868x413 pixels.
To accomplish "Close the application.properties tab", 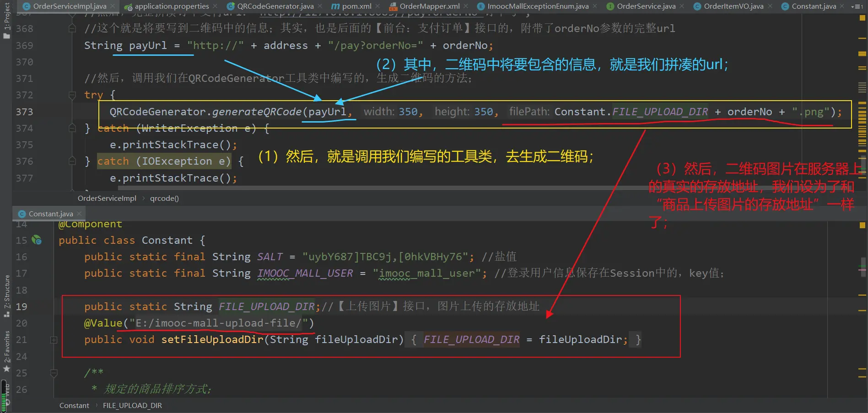I will pos(215,6).
